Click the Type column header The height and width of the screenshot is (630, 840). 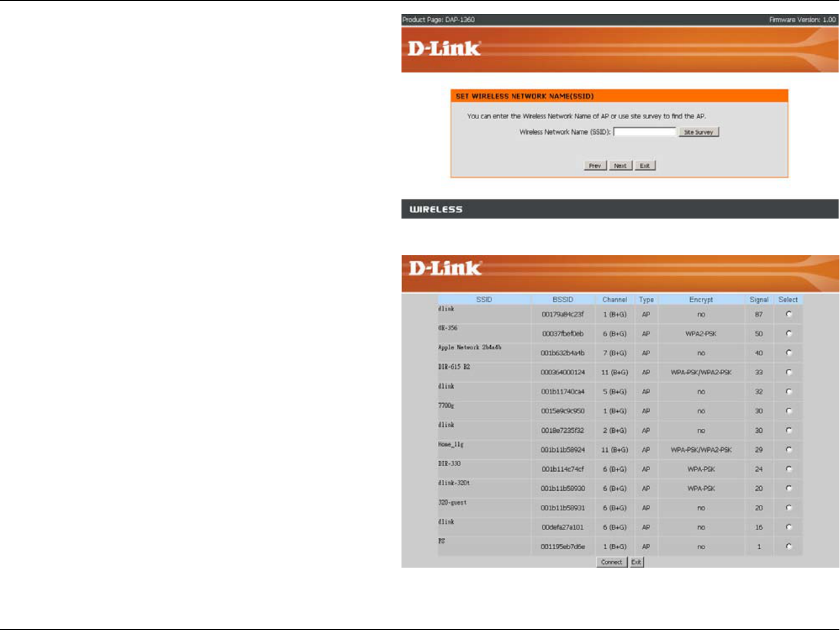[x=646, y=300]
